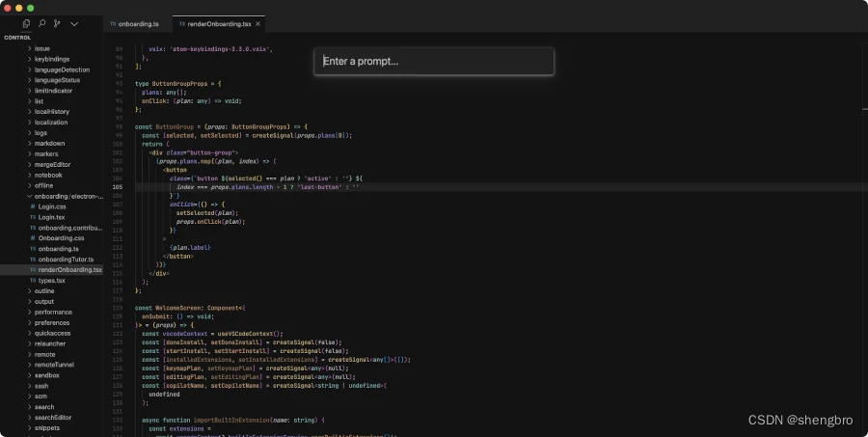Click the CSS hash icon beside Login.css
The width and height of the screenshot is (868, 437).
coord(33,206)
